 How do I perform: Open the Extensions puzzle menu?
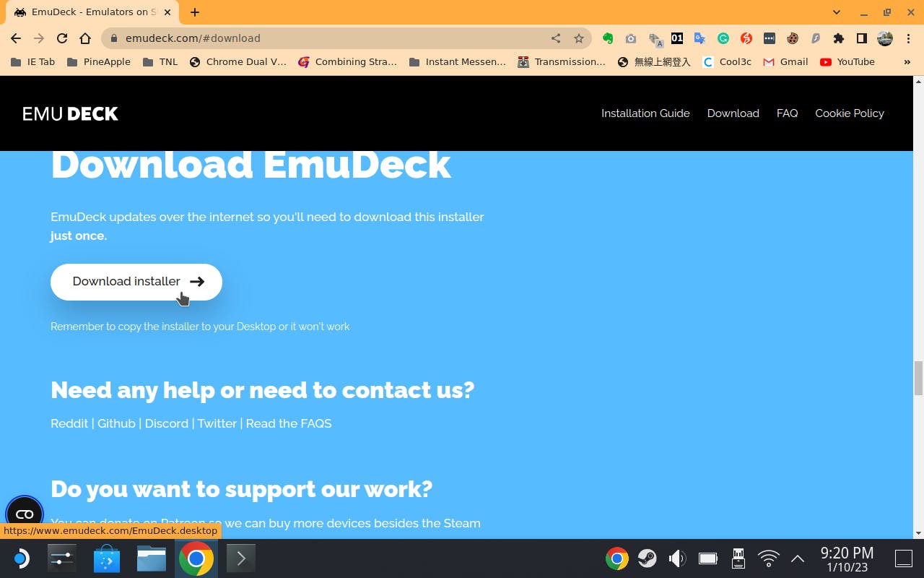click(839, 38)
